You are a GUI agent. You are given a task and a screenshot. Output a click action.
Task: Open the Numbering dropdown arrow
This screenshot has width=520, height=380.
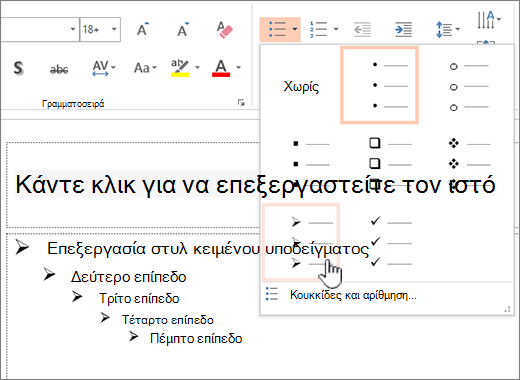[x=336, y=29]
